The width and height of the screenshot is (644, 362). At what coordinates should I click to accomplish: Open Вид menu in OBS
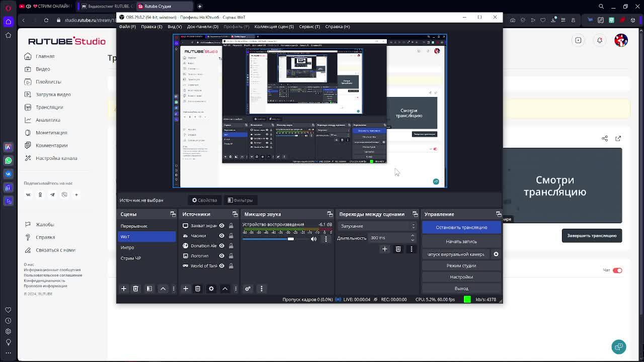click(175, 27)
